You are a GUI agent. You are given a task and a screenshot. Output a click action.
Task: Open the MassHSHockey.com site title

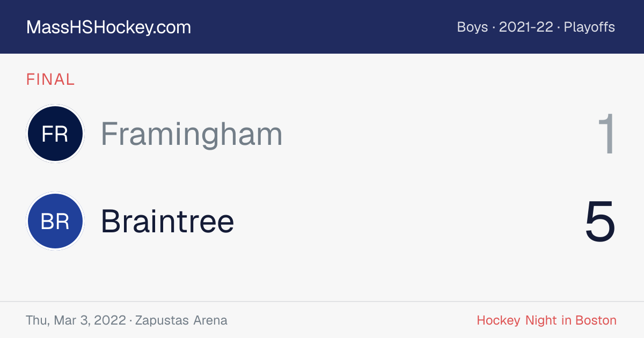(x=108, y=27)
